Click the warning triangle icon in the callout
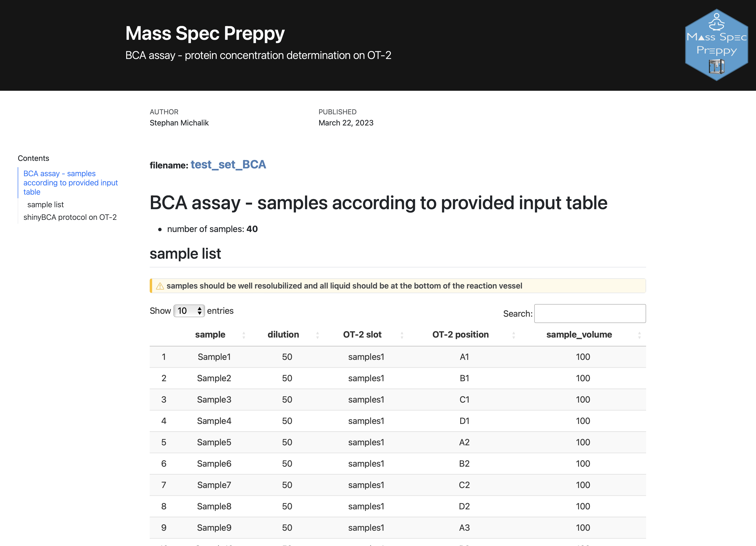 pyautogui.click(x=160, y=286)
